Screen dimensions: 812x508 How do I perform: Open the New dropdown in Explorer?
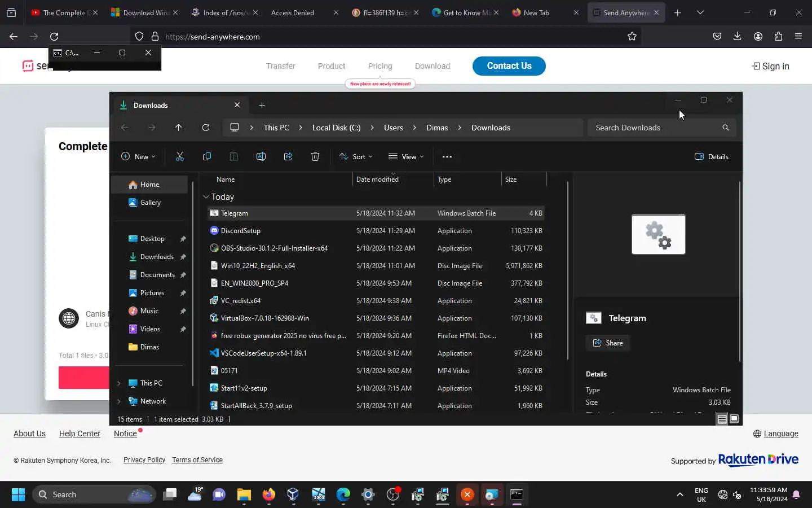(138, 156)
